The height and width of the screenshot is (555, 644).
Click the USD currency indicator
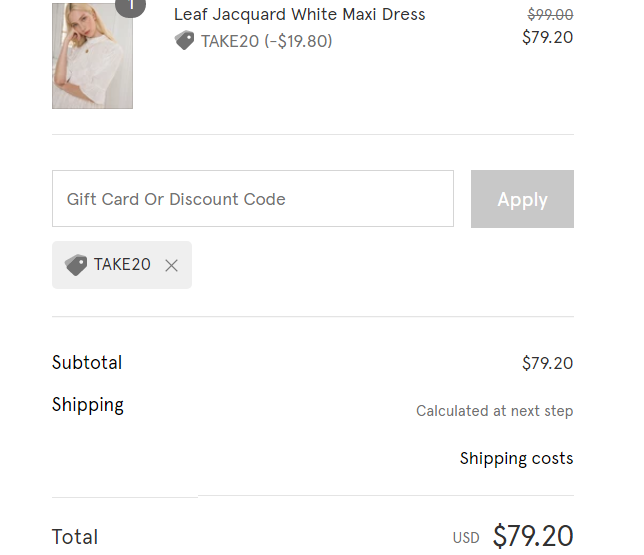tap(466, 538)
